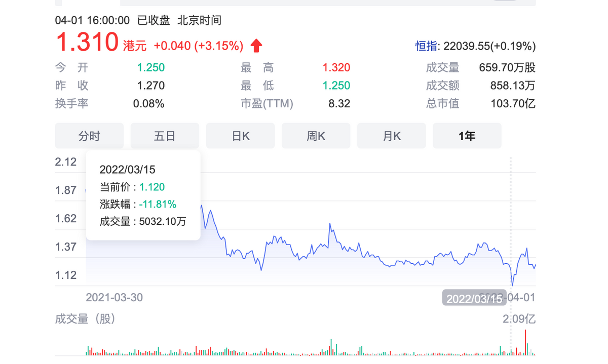Screen dimensions: 608x364
Task: Click the 成交量（股） chart heading
Action: tap(85, 319)
